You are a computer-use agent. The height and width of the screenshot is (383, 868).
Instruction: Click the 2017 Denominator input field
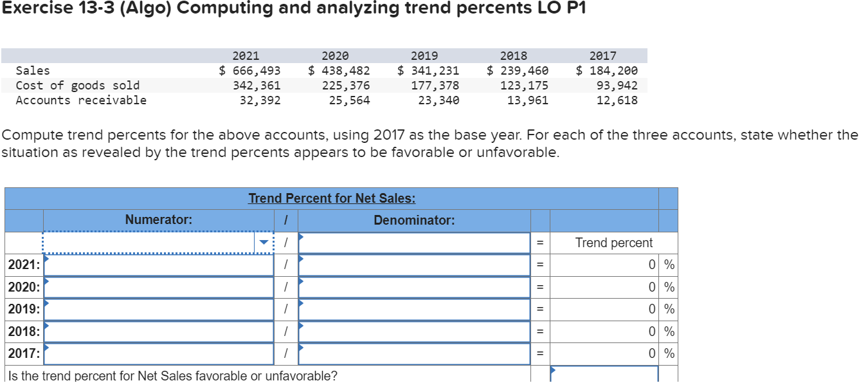click(x=411, y=353)
